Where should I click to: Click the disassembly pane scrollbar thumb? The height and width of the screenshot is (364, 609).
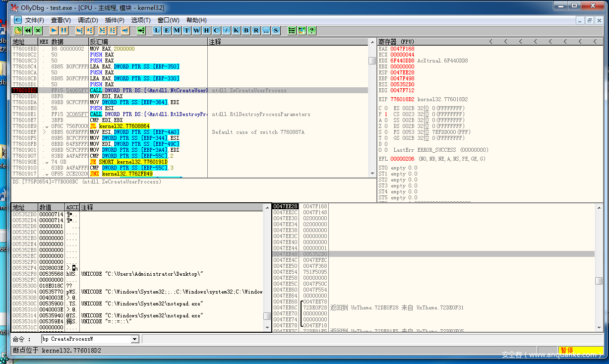coord(372,61)
